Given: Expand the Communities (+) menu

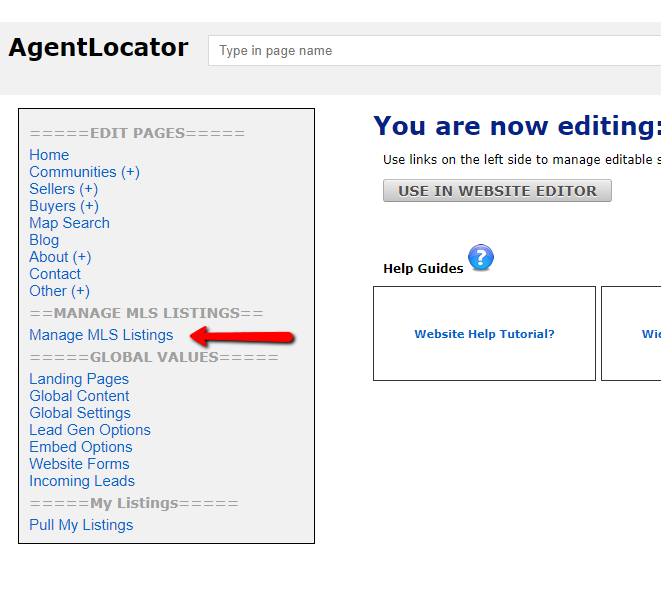Looking at the screenshot, I should coord(84,172).
